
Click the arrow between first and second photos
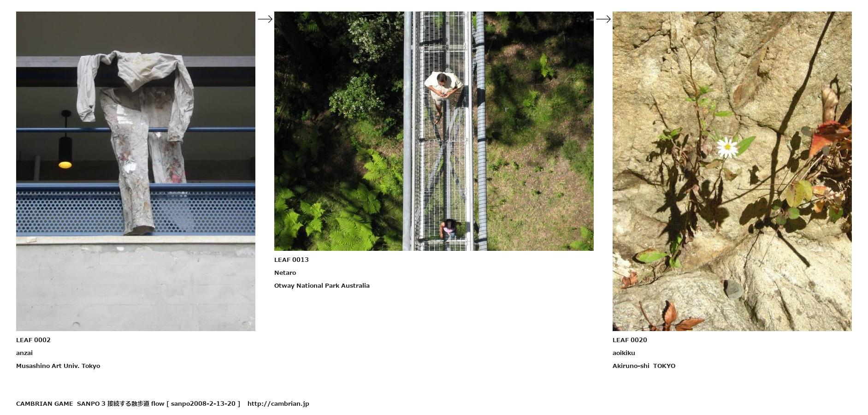point(265,19)
